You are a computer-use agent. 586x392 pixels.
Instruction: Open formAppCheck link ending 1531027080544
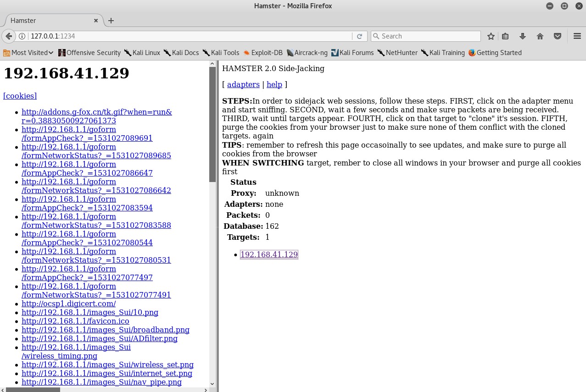87,238
